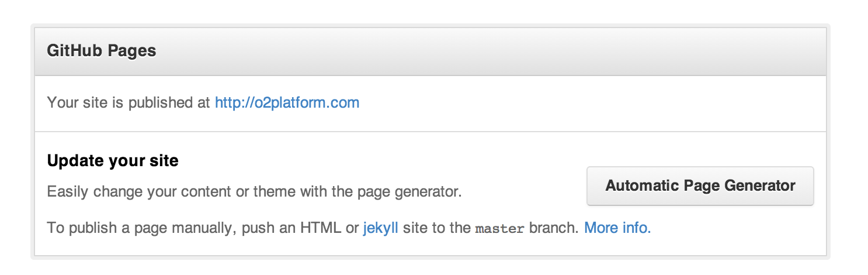The height and width of the screenshot is (275, 868).
Task: Click the 'Your site is published at' text
Action: pyautogui.click(x=129, y=103)
